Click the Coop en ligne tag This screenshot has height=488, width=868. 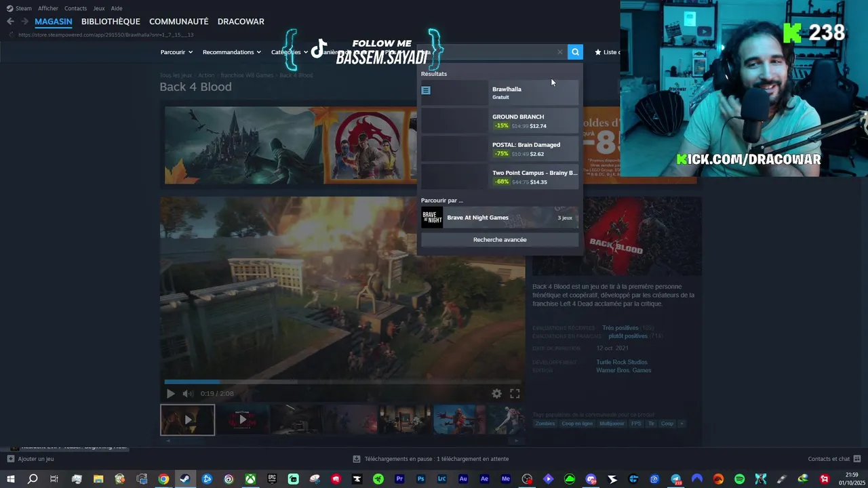click(x=577, y=424)
